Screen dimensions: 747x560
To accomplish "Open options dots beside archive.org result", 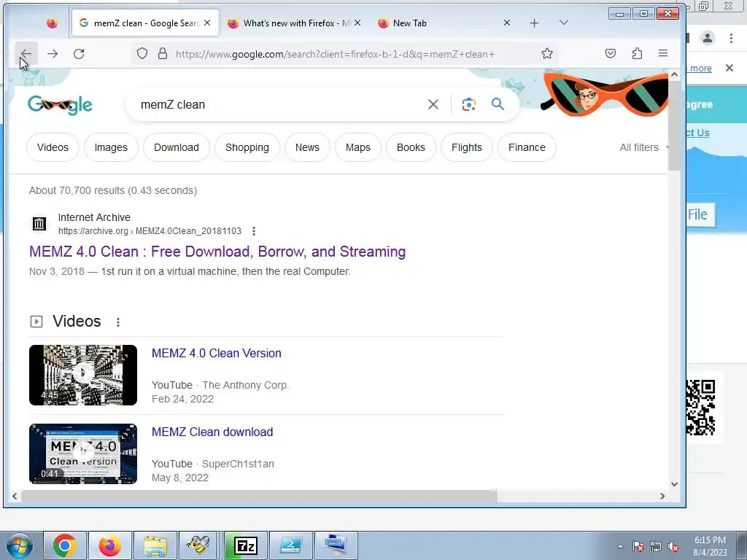I will 254,231.
